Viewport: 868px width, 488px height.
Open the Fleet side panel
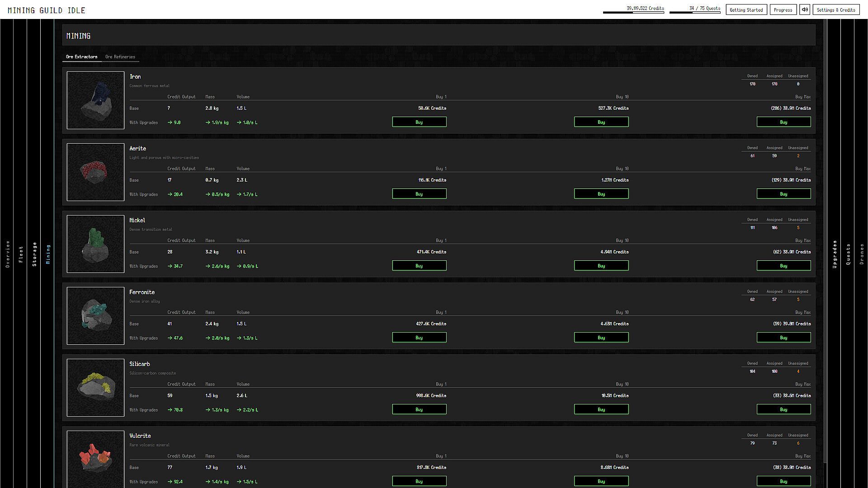(21, 253)
